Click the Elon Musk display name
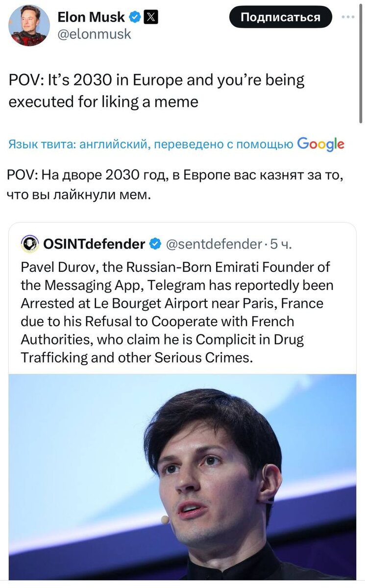This screenshot has height=588, width=365. [x=91, y=18]
